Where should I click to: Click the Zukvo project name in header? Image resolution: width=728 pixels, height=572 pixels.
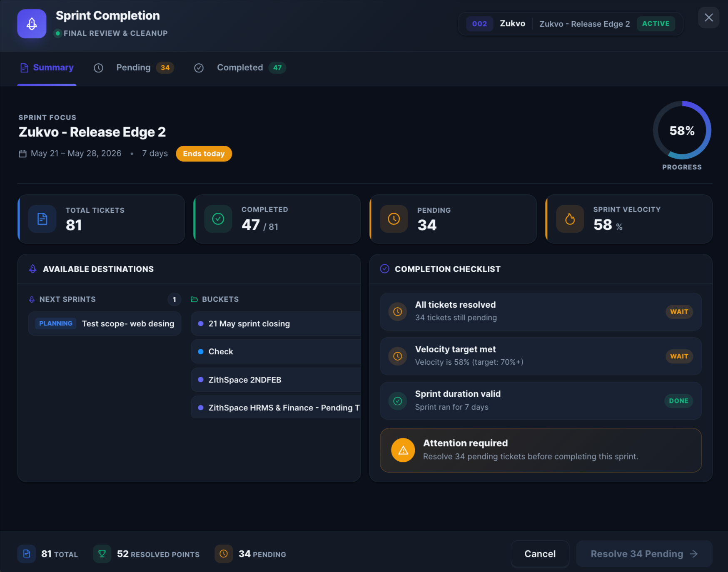(512, 24)
